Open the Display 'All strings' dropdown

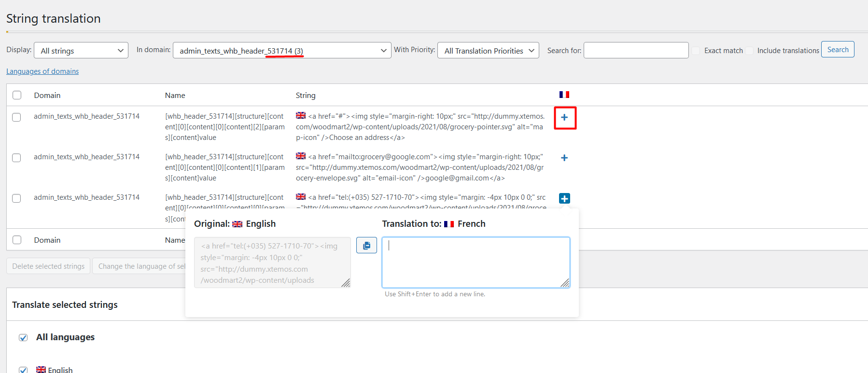(81, 51)
